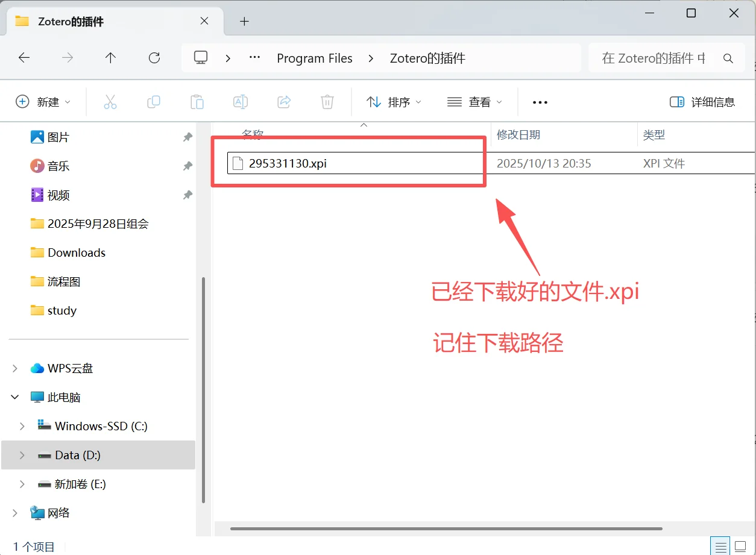The height and width of the screenshot is (555, 756).
Task: Go up to Program Files using the up arrow
Action: pos(110,58)
